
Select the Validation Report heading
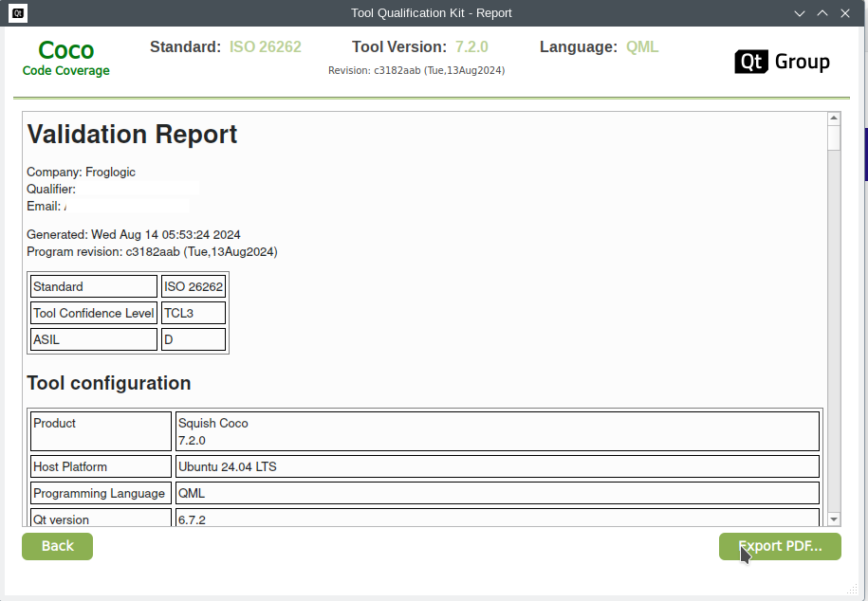click(132, 135)
